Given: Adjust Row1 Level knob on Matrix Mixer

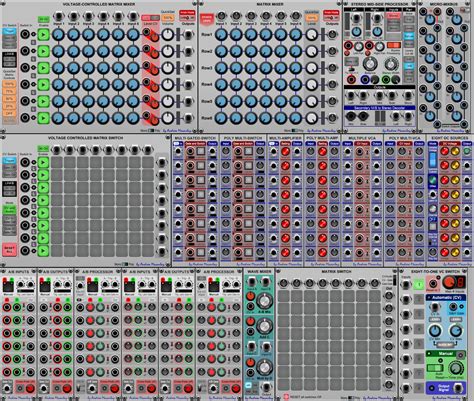Looking at the screenshot, I should [312, 35].
